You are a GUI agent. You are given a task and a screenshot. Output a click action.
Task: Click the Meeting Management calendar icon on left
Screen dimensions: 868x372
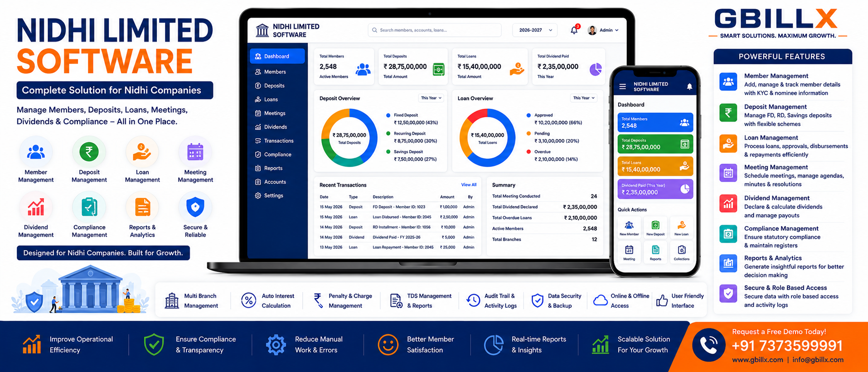pos(195,152)
